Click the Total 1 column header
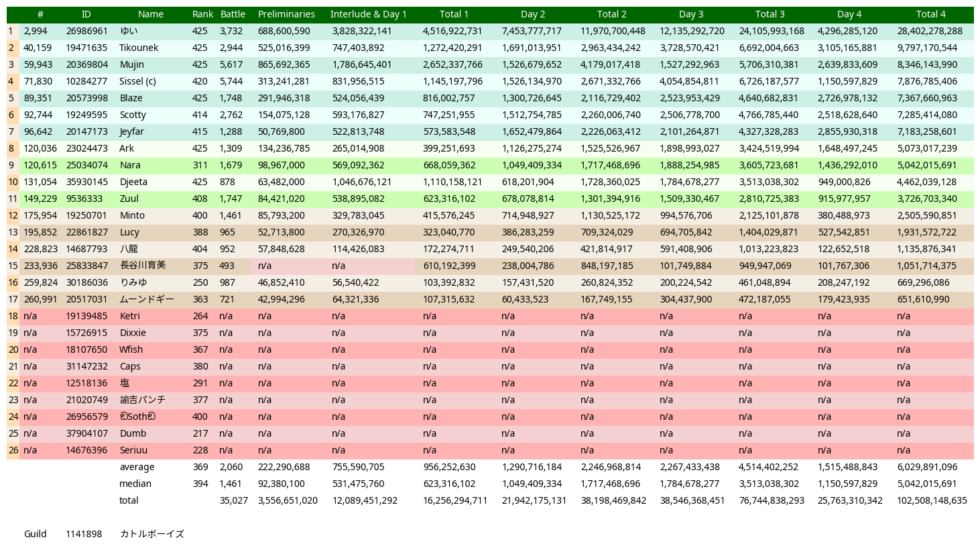Screen dimensions: 980x550 point(454,14)
